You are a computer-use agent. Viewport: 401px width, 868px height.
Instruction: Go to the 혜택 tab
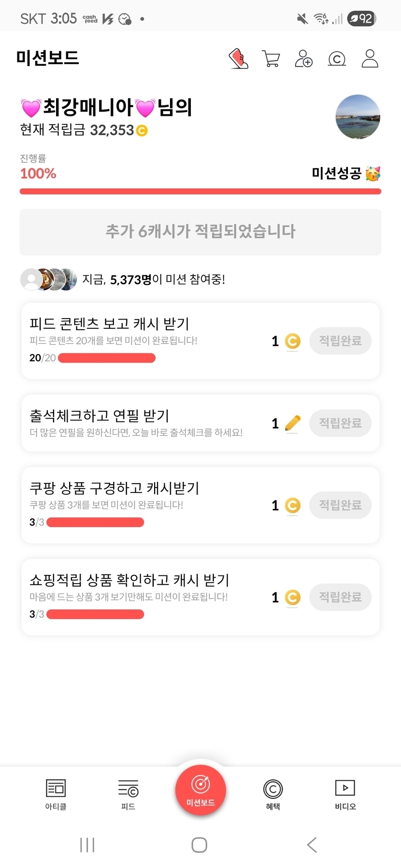coord(273,794)
